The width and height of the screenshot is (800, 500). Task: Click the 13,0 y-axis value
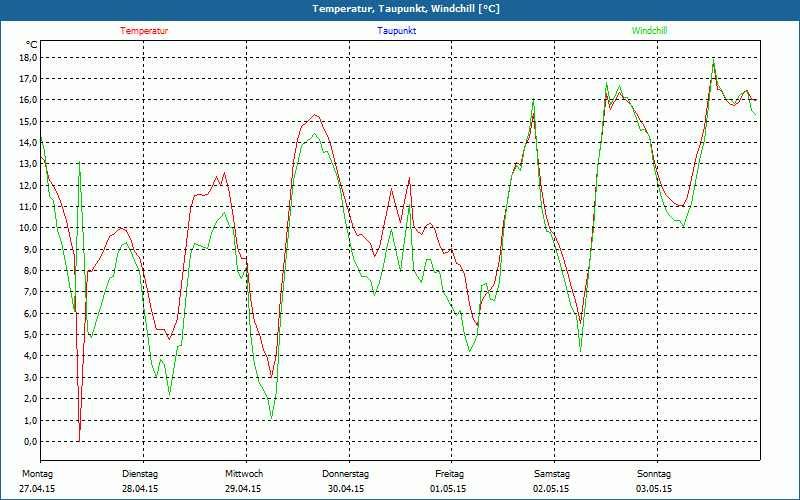[x=30, y=164]
